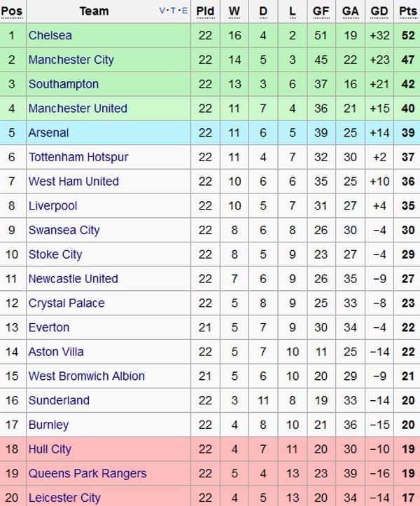Open the Everton team link

click(x=49, y=327)
